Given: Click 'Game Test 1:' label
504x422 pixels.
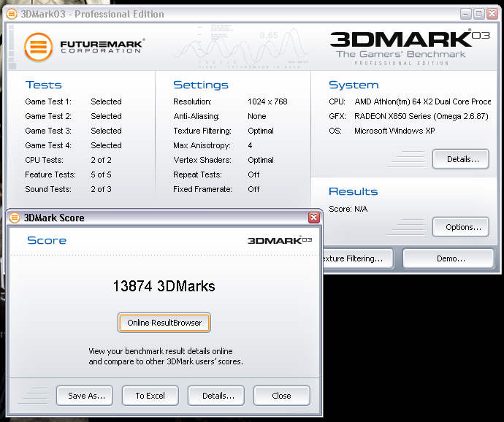Looking at the screenshot, I should 48,101.
